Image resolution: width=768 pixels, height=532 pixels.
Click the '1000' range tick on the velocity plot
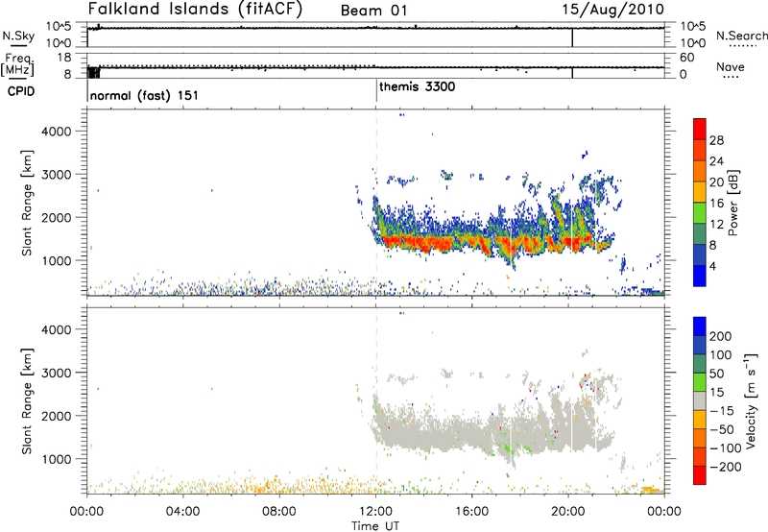(56, 459)
